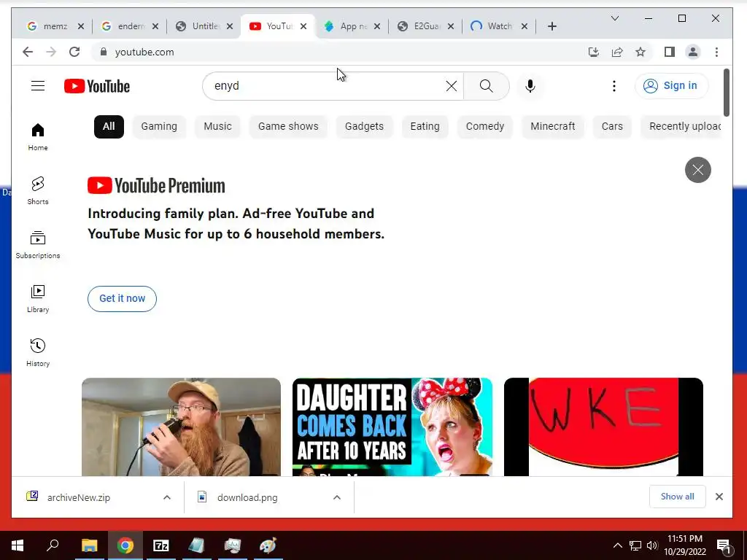
Task: Toggle the Chrome side panel
Action: (670, 52)
